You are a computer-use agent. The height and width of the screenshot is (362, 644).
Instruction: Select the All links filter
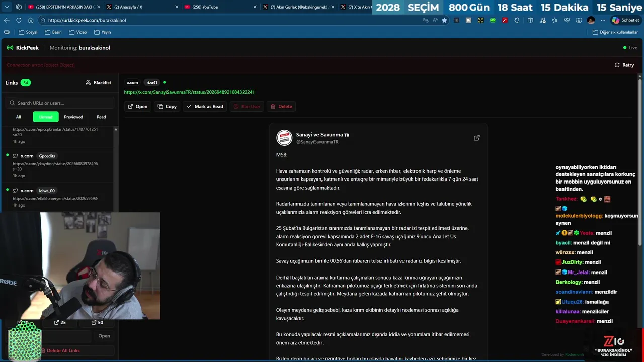coord(18,117)
